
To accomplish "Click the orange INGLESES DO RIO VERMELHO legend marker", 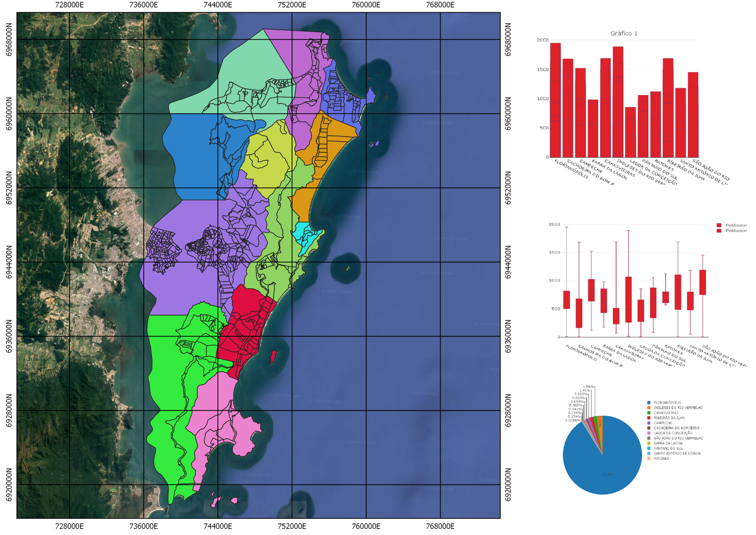I will pyautogui.click(x=649, y=407).
